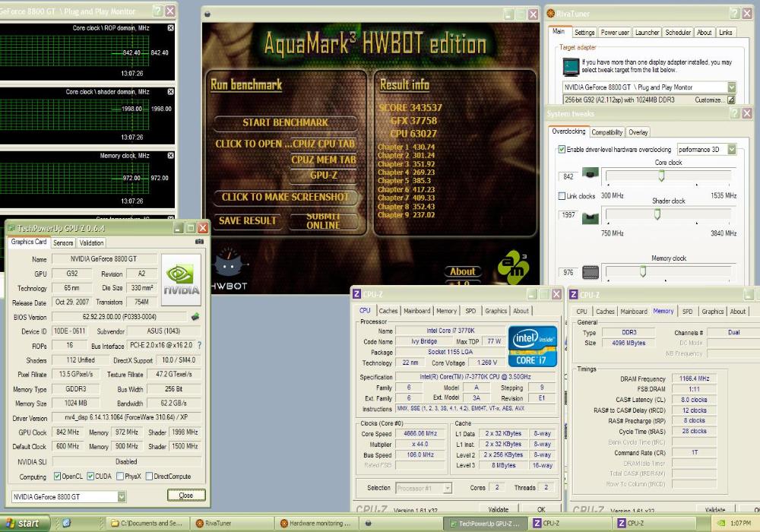
Task: Toggle the CUDA checkbox in GPU-Z
Action: click(90, 477)
